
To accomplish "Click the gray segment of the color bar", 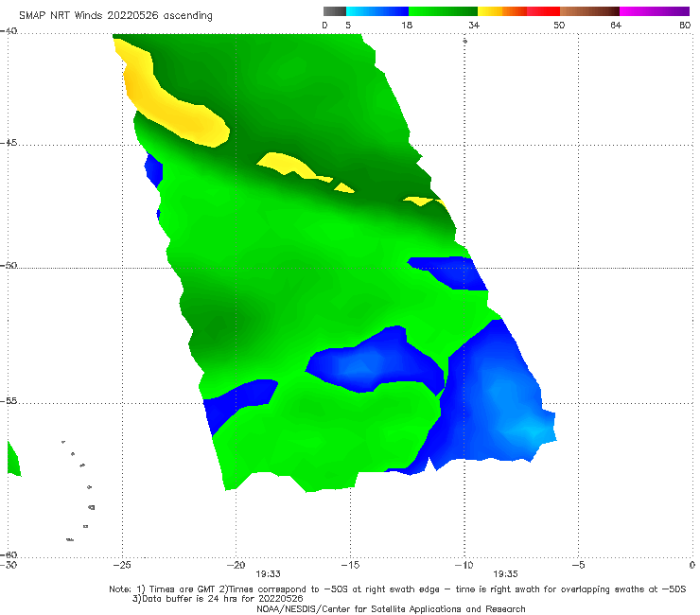I will (335, 11).
